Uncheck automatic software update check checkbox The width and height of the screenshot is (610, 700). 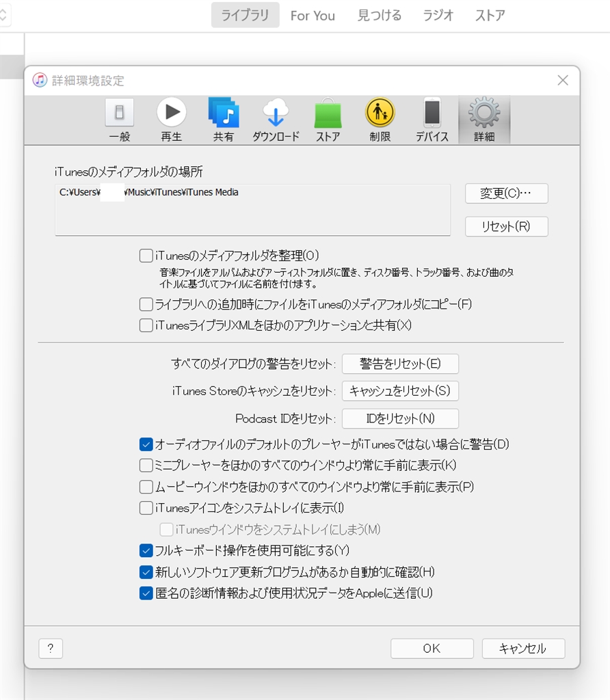tap(146, 572)
